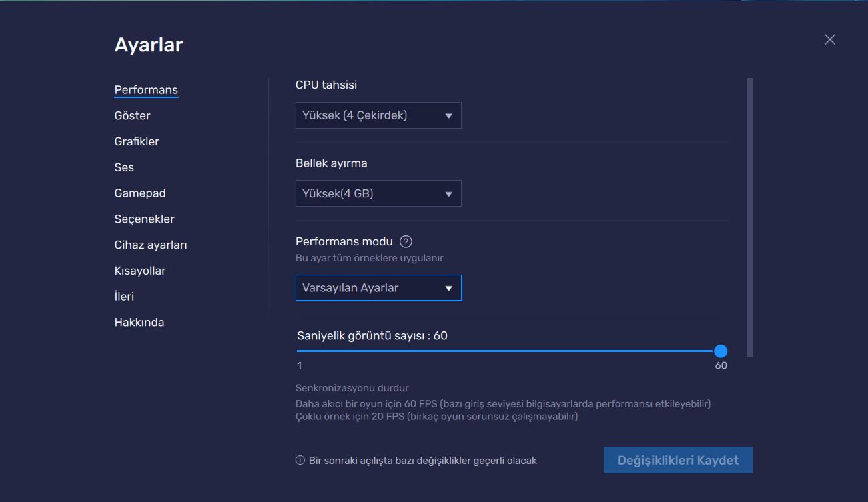Viewport: 868px width, 502px height.
Task: Select the Gamepad settings tab
Action: point(140,193)
